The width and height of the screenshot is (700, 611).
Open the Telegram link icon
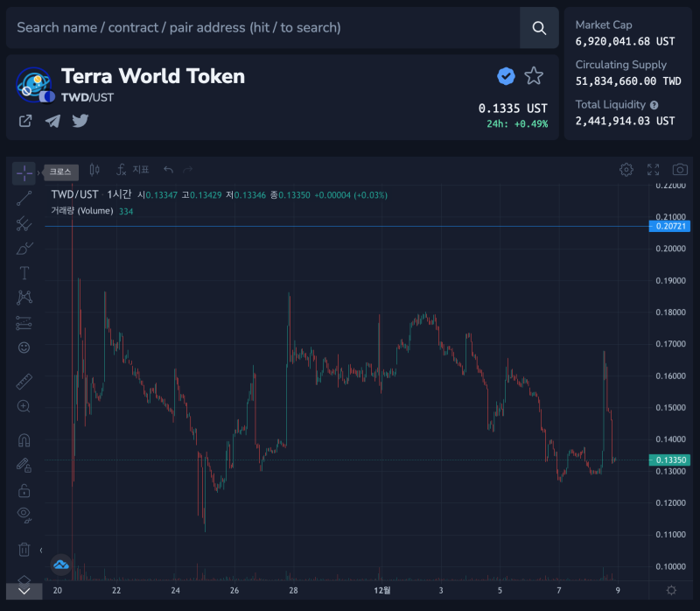click(x=52, y=121)
